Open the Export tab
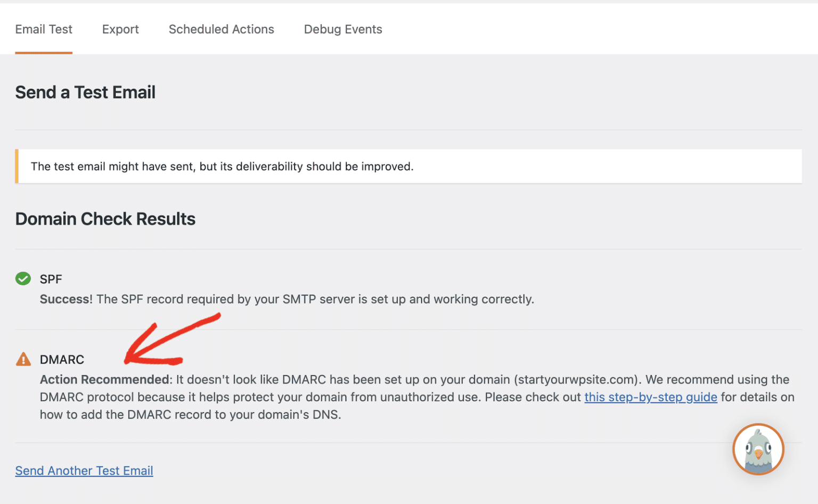Viewport: 818px width, 504px height. 120,29
